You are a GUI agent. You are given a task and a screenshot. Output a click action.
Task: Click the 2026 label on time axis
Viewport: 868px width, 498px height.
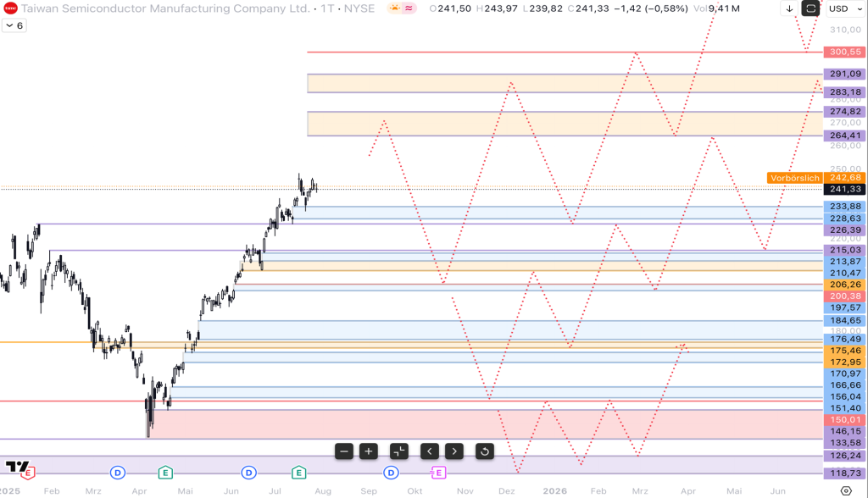[x=554, y=491]
